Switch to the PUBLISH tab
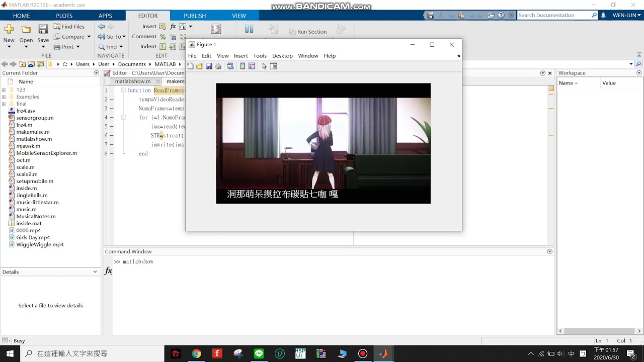This screenshot has width=644, height=362. tap(195, 16)
